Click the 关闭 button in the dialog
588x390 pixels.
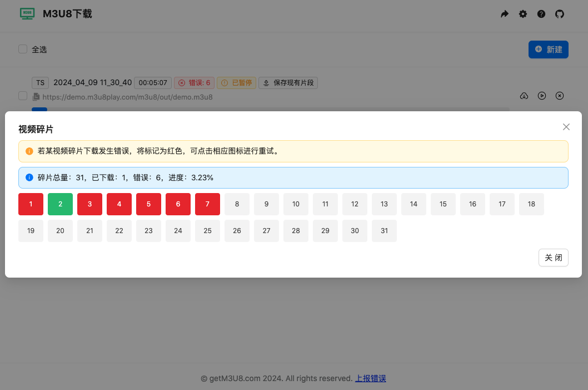[553, 258]
